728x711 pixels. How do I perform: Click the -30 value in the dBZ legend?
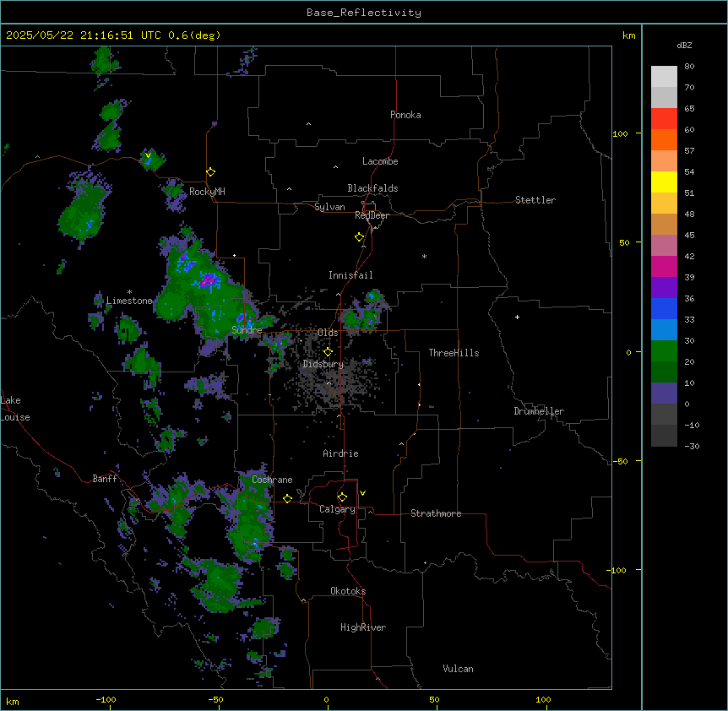692,447
